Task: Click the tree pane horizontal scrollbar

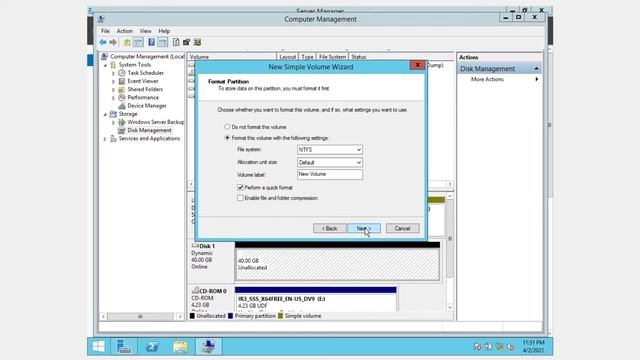Action: [x=141, y=316]
